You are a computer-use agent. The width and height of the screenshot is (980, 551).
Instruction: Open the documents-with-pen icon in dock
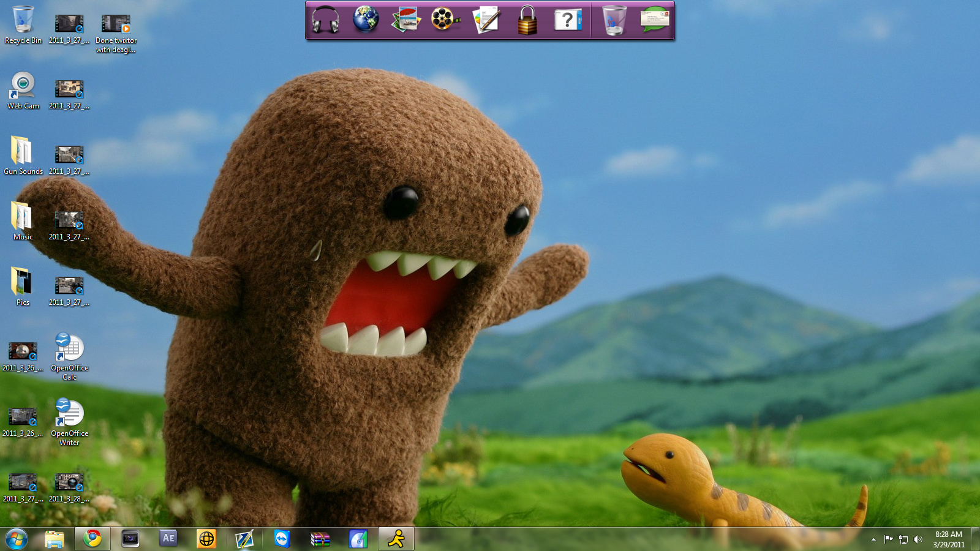click(x=486, y=20)
